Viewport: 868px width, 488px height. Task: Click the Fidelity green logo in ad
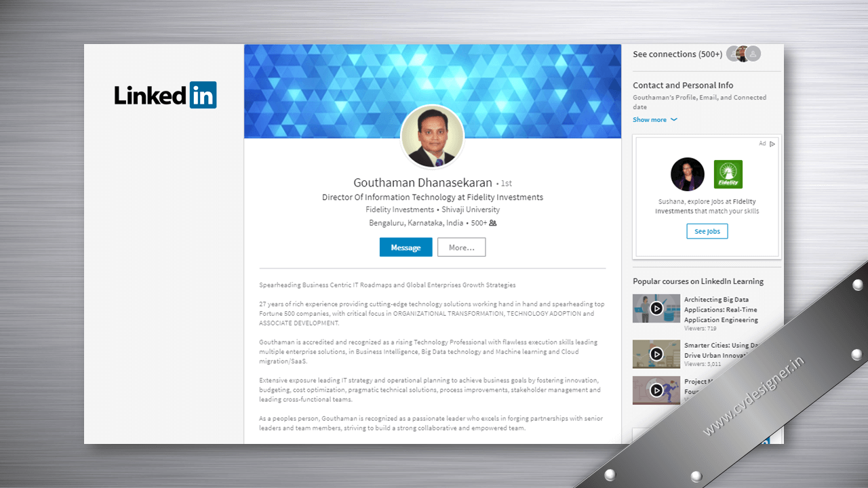point(728,174)
